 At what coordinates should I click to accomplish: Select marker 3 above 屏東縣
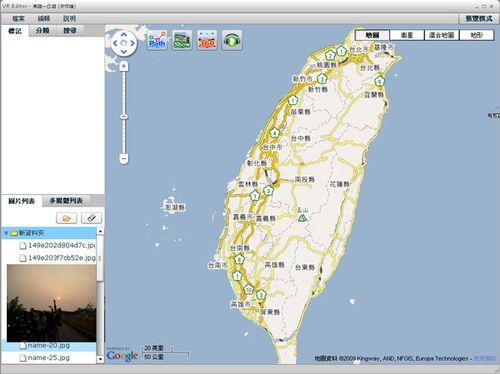pyautogui.click(x=261, y=294)
